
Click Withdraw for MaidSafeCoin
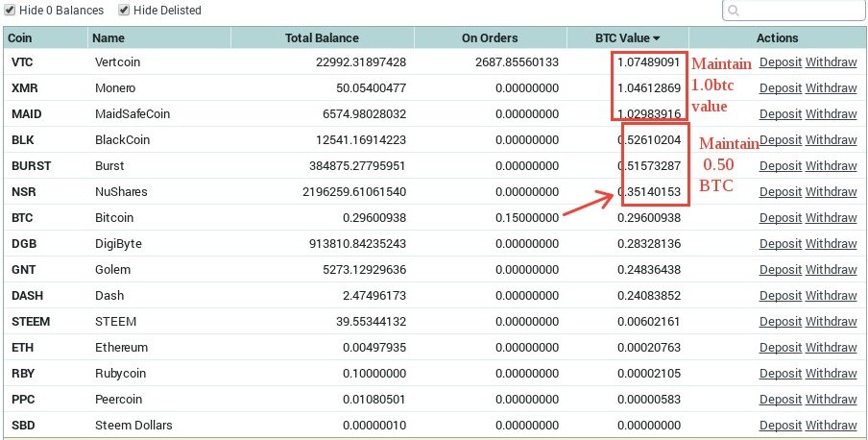click(831, 114)
